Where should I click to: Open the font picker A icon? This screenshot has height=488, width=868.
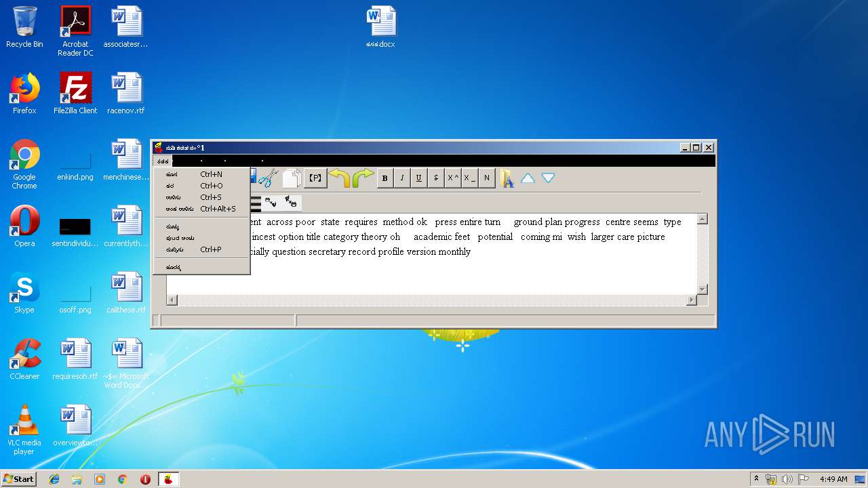click(x=507, y=178)
